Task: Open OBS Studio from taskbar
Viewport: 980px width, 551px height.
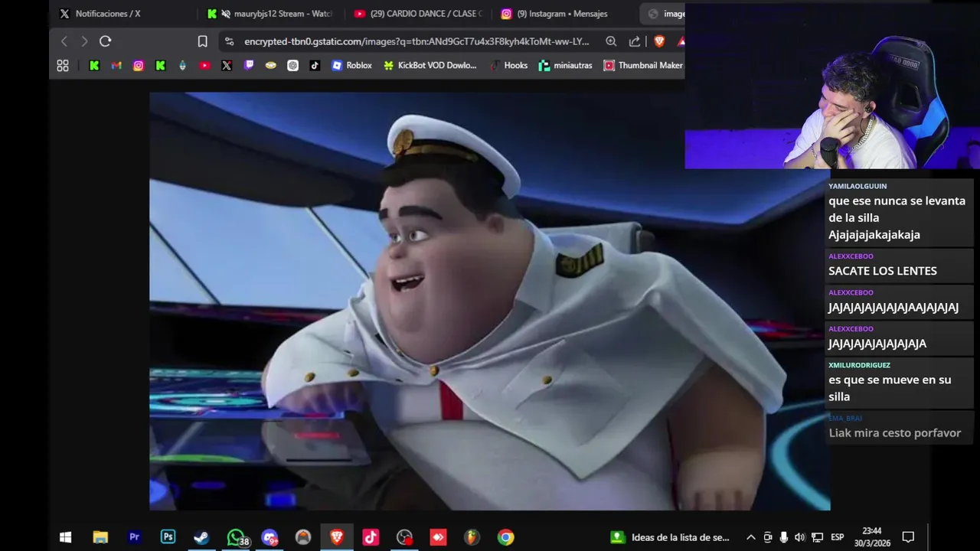Action: pos(404,537)
